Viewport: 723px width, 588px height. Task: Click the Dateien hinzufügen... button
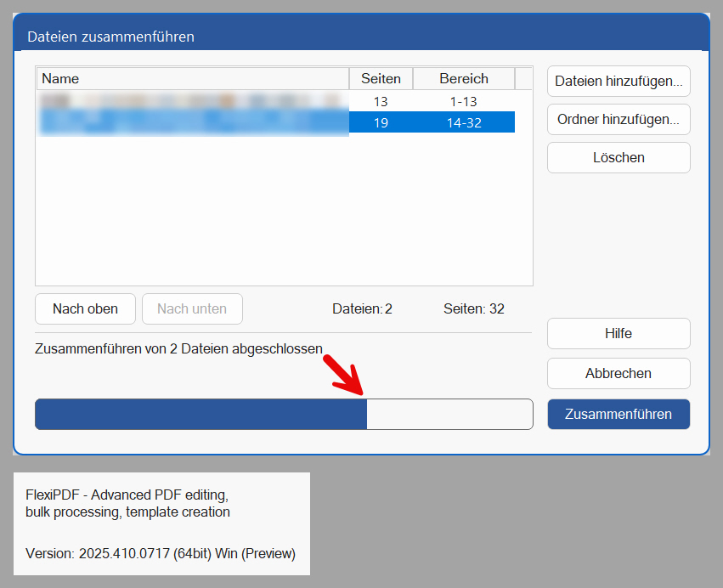[x=619, y=82]
